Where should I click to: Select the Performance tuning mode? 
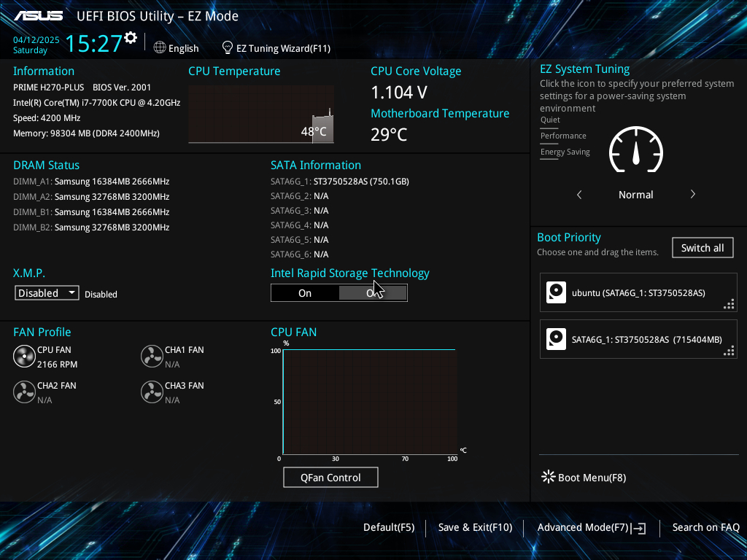tap(563, 136)
